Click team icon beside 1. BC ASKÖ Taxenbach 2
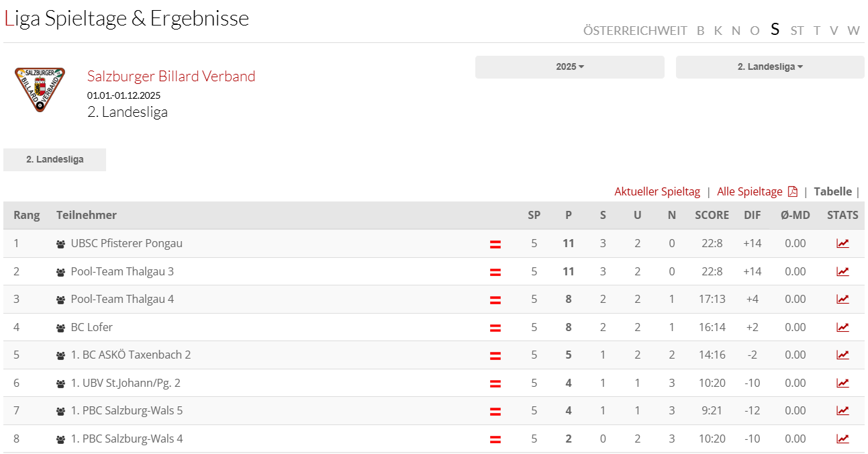The image size is (868, 454). click(61, 356)
